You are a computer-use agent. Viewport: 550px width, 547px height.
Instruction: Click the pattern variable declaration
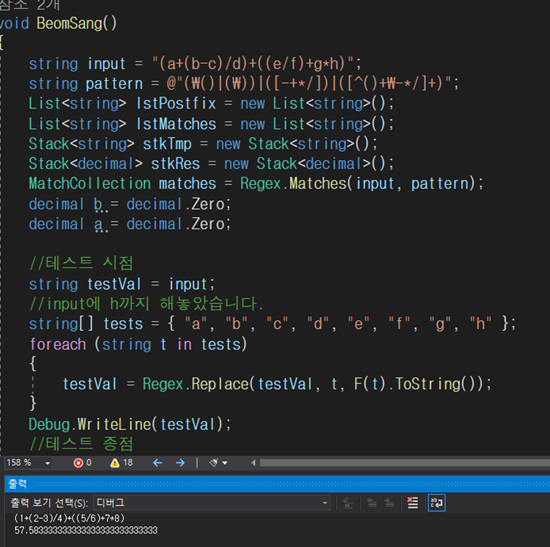tap(114, 84)
